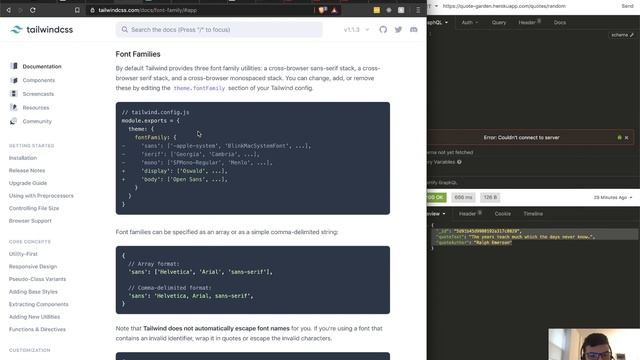Image resolution: width=640 pixels, height=360 pixels.
Task: Click the Brave rewards triangle icon
Action: pos(334,10)
